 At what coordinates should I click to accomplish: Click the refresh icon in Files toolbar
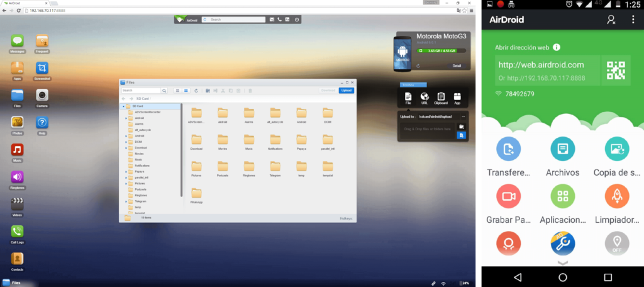[196, 91]
